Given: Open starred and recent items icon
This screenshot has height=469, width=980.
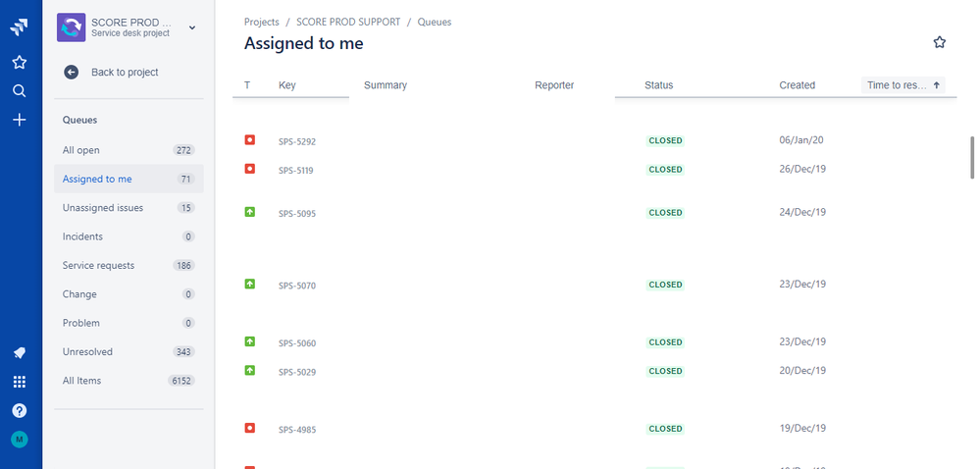Looking at the screenshot, I should [x=20, y=62].
